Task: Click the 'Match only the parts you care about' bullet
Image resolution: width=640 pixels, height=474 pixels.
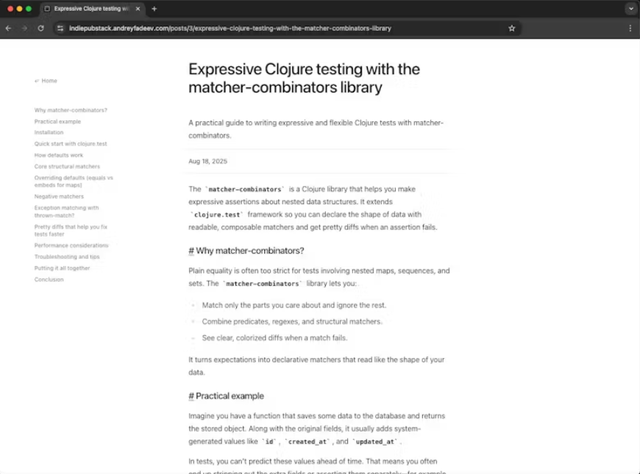Action: (x=294, y=305)
